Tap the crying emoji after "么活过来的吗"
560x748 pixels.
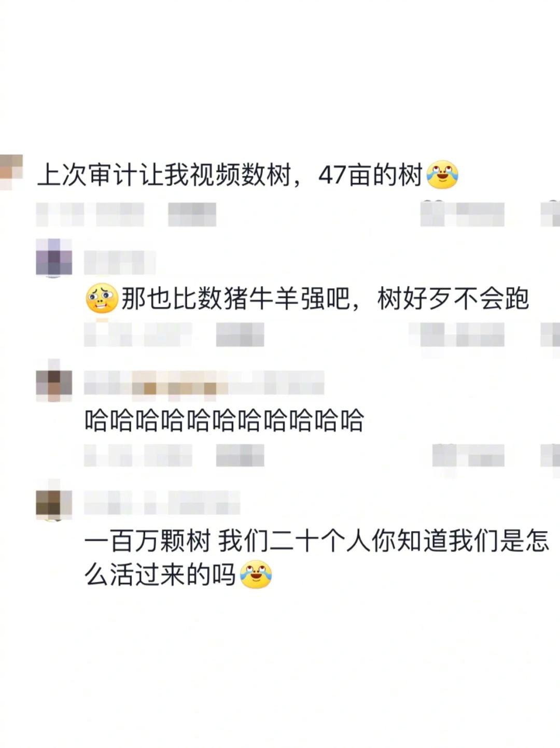pos(256,574)
